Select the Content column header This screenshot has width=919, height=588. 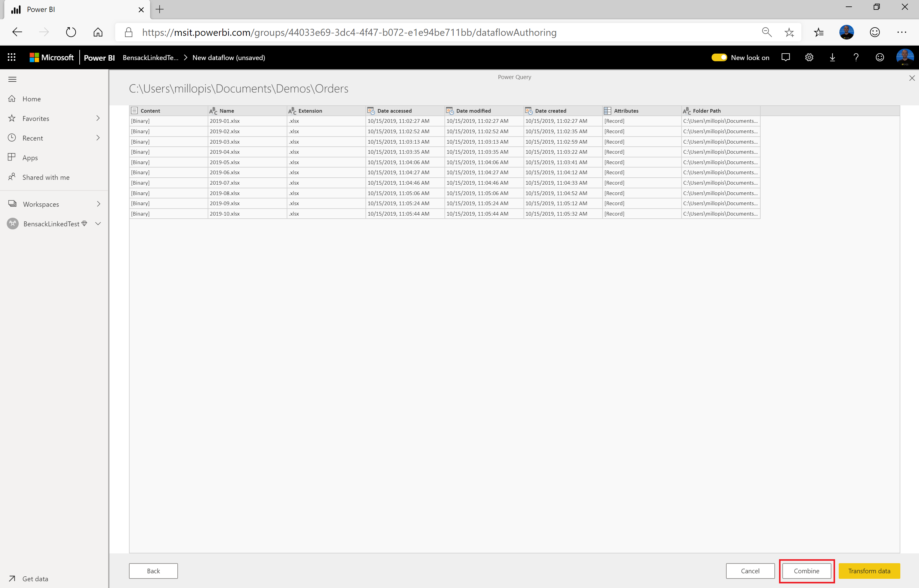point(169,111)
